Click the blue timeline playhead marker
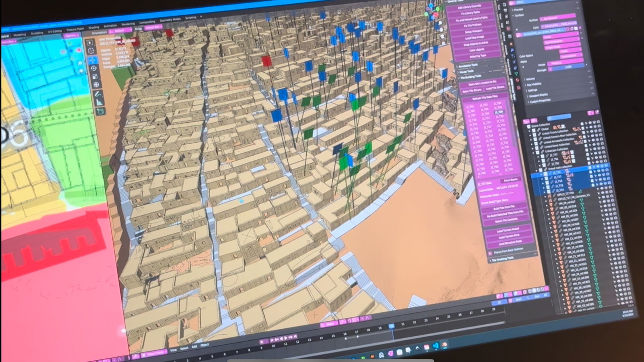The height and width of the screenshot is (362, 644). 391,326
